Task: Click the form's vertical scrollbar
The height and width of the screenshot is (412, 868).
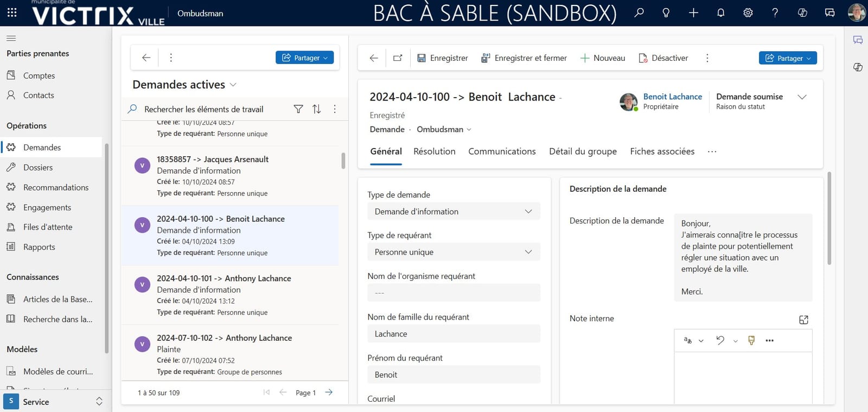Action: (x=829, y=218)
